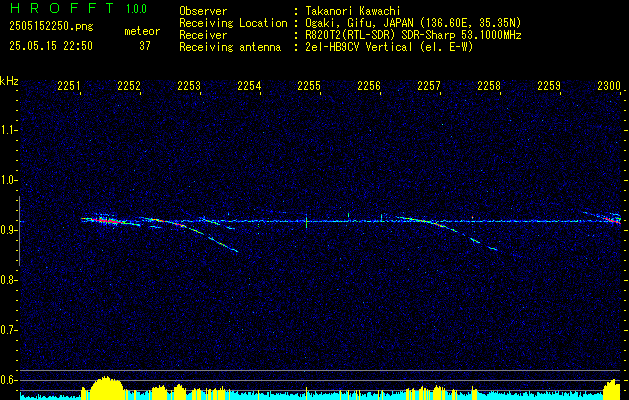Click the 1.1 frequency axis label
The width and height of the screenshot is (629, 400).
(x=7, y=130)
